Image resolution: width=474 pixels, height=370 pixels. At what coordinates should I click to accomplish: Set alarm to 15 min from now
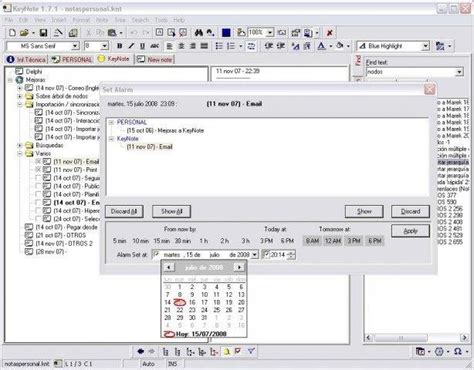(161, 241)
